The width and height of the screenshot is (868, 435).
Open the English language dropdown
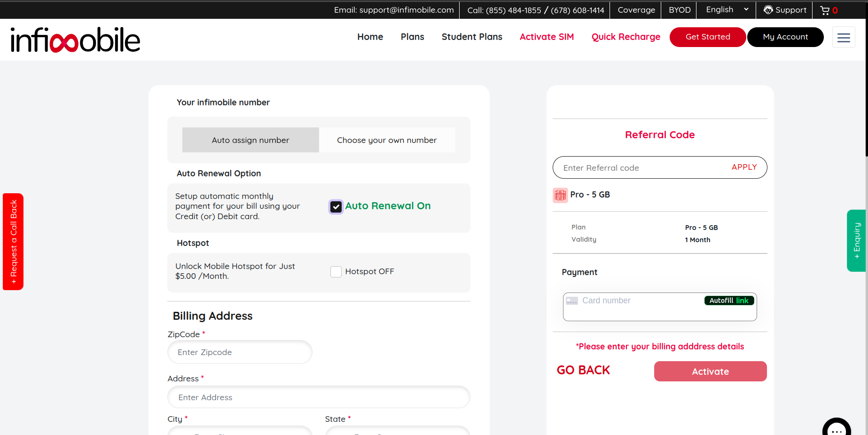(727, 9)
